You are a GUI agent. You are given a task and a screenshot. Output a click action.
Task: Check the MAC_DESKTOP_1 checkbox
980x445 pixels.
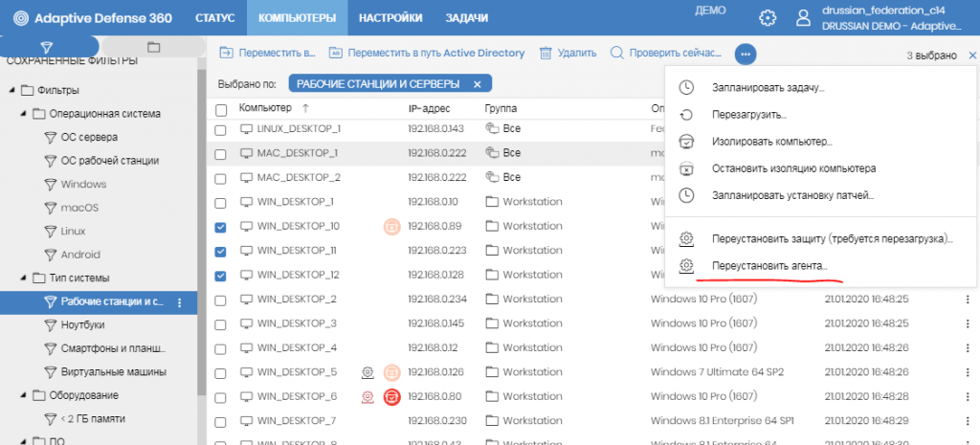221,154
